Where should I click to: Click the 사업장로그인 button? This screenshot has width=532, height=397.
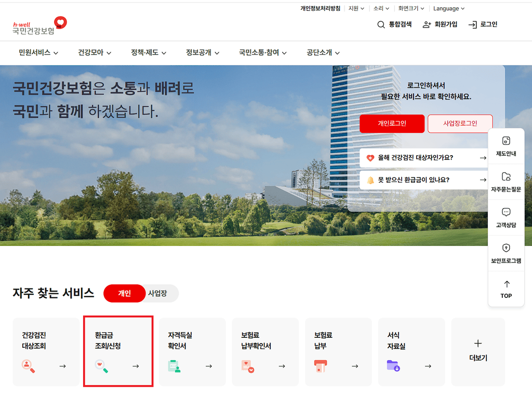tap(460, 124)
